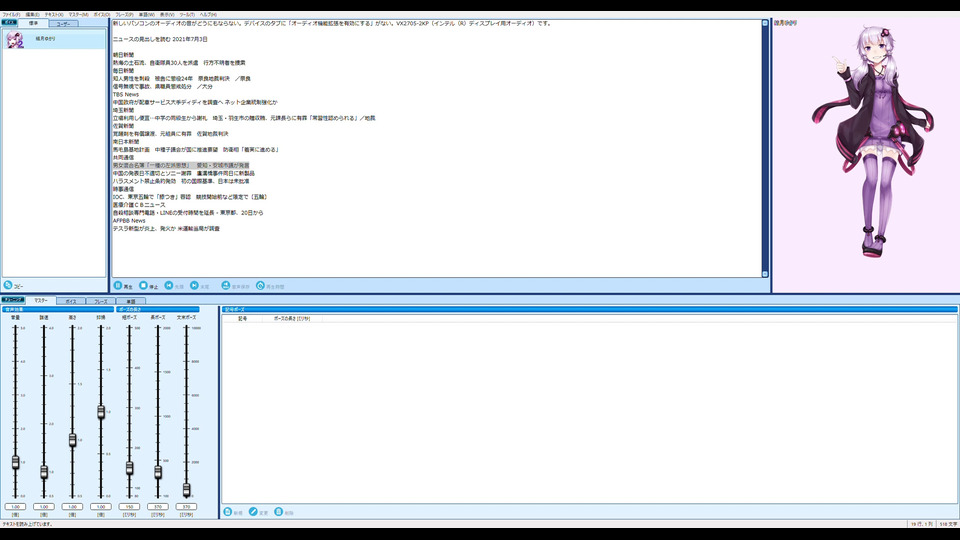This screenshot has width=960, height=540.
Task: Open the フレーズ(P) menu
Action: [124, 14]
